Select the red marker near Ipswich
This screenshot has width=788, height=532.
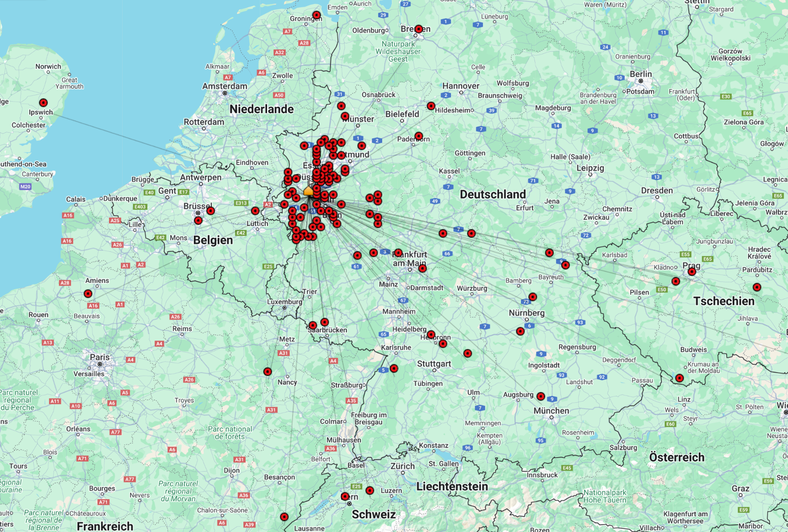tap(43, 103)
